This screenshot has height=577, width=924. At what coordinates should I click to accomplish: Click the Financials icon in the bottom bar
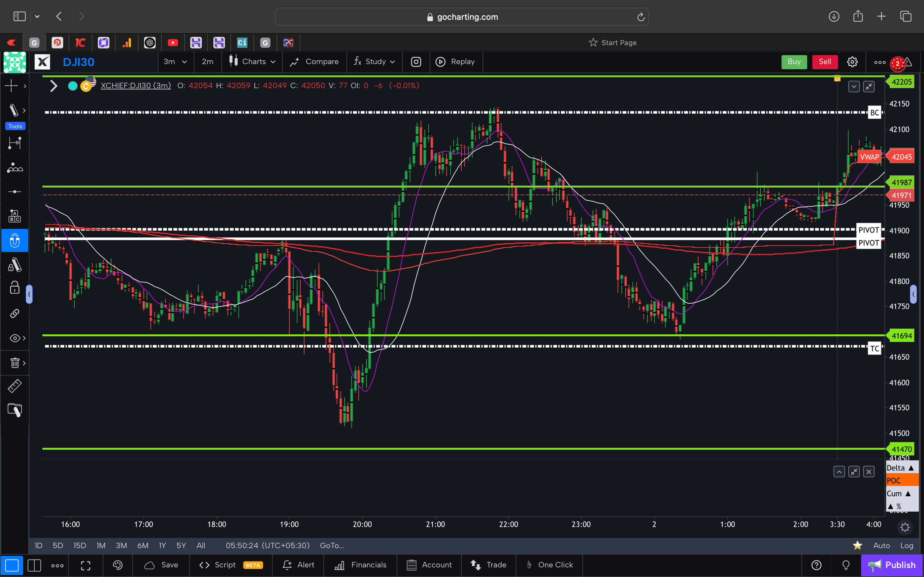pos(340,565)
